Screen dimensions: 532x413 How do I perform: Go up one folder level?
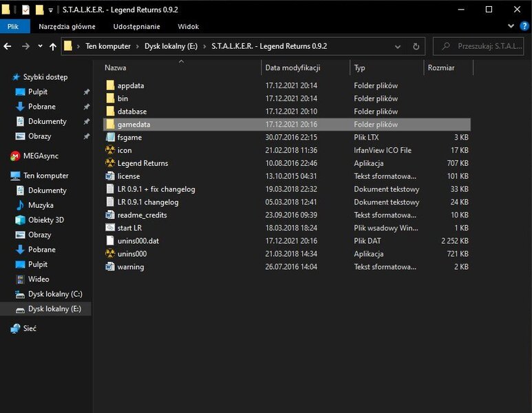point(52,46)
